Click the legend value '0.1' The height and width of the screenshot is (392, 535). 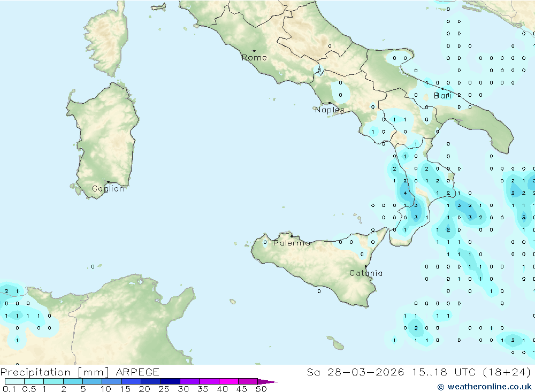click(x=9, y=389)
